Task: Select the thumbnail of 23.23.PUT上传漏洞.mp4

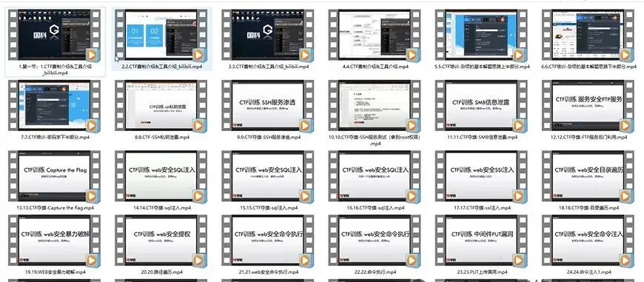Action: tap(481, 241)
